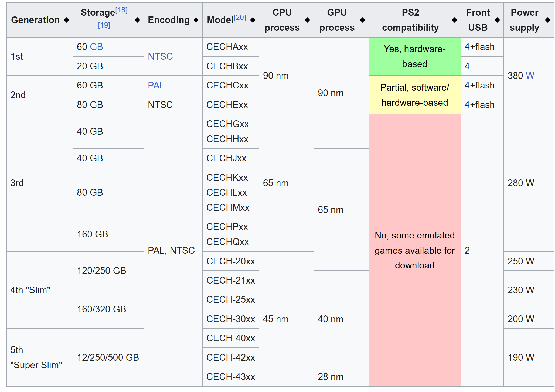Open citation reference 18
The height and width of the screenshot is (392, 555).
click(121, 10)
